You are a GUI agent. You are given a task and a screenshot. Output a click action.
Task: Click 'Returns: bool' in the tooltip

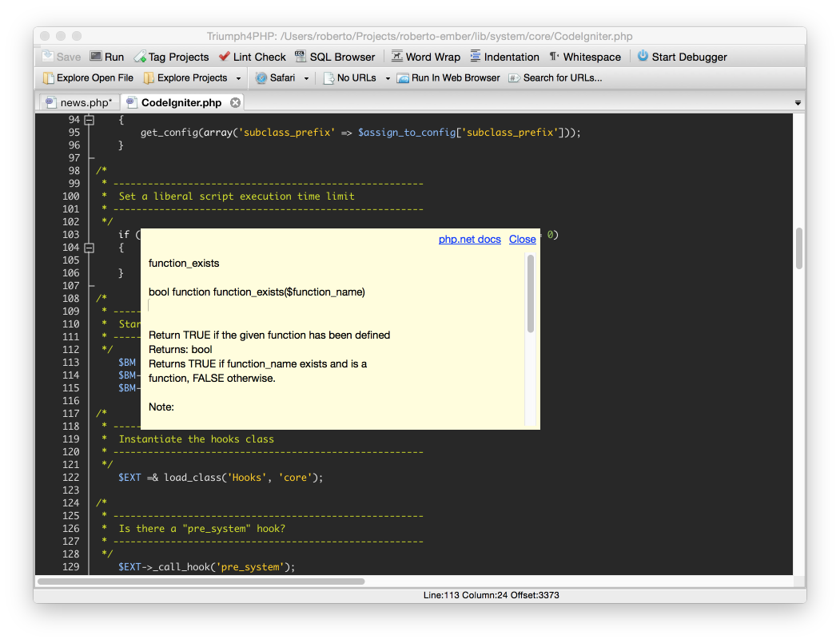click(x=181, y=350)
